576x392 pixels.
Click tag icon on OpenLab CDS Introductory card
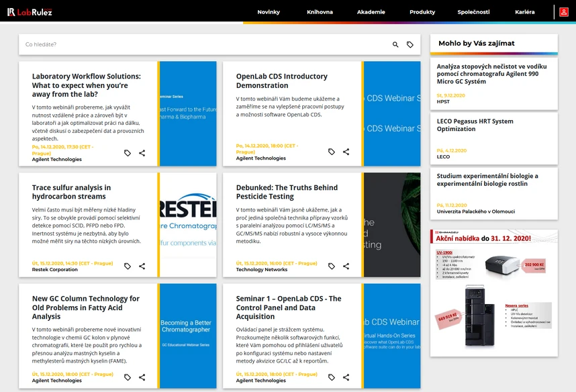(332, 152)
